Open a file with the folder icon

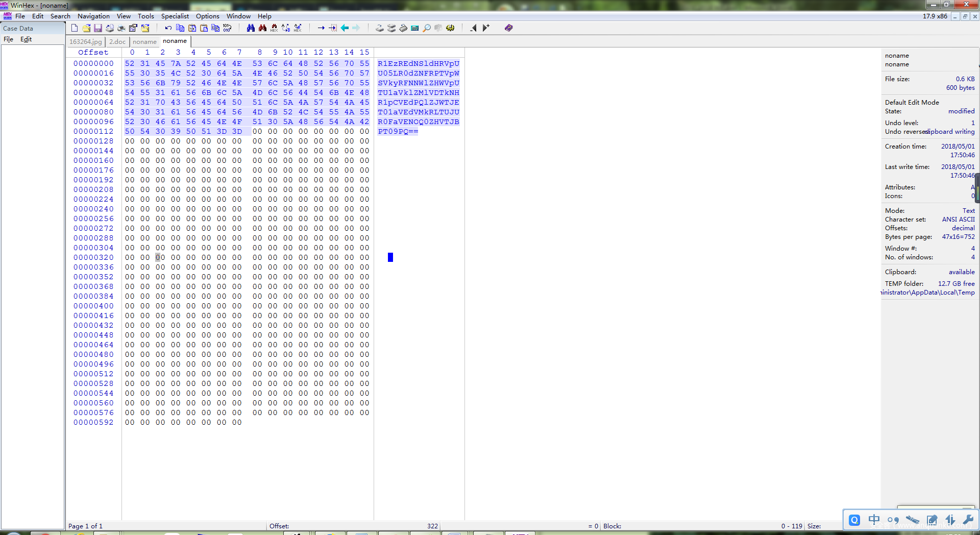(86, 28)
